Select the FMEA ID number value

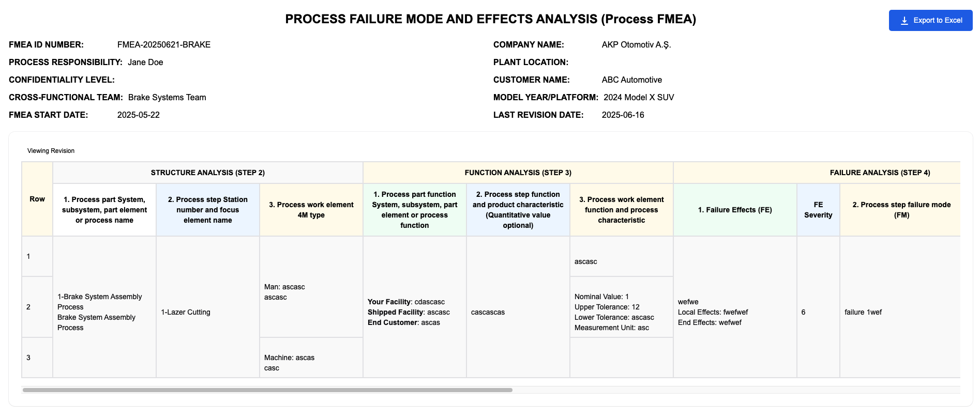coord(164,45)
